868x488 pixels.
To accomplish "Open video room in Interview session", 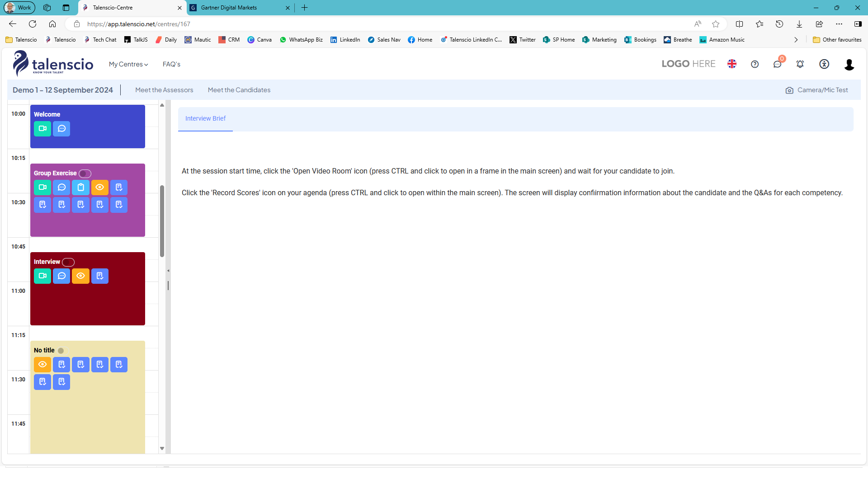I will click(x=42, y=276).
